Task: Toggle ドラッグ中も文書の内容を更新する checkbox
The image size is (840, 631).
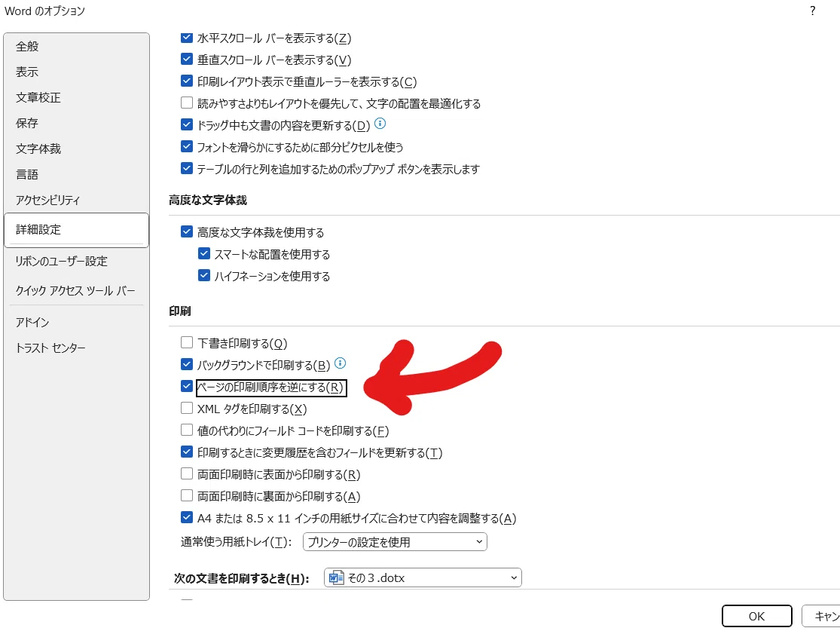Action: tap(186, 125)
